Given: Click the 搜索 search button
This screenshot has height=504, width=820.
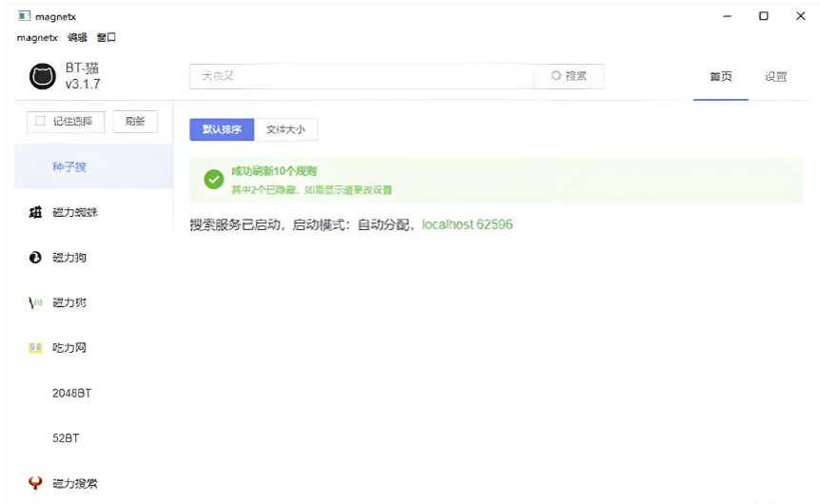Looking at the screenshot, I should (x=569, y=76).
